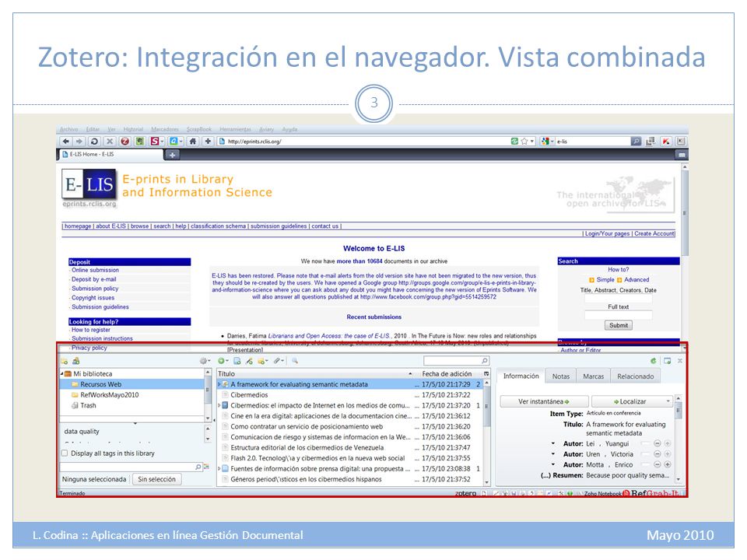Select the Información tab
This screenshot has width=747, height=560.
click(521, 376)
